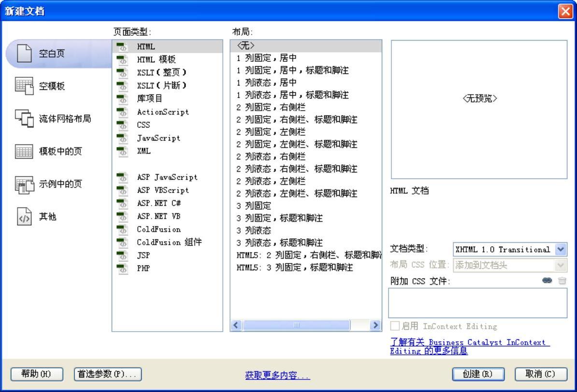This screenshot has height=392, width=577.
Task: Select layout 3 列液态
Action: [306, 231]
